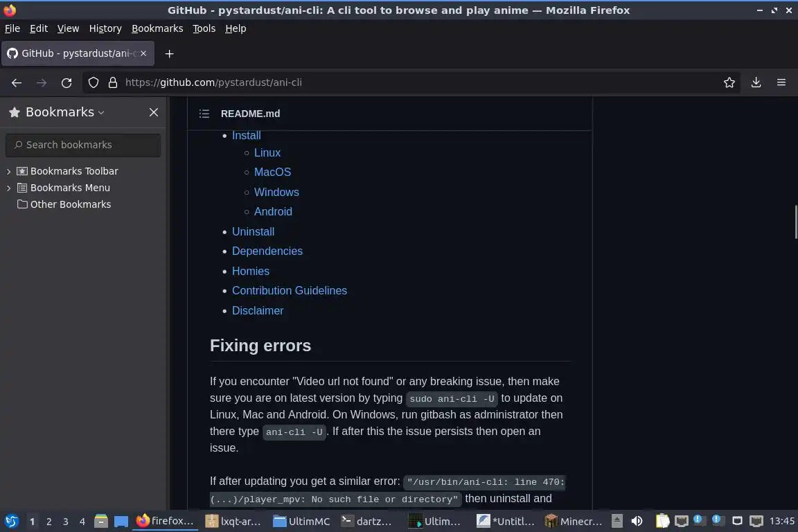Follow the Dependencies link

click(x=267, y=251)
